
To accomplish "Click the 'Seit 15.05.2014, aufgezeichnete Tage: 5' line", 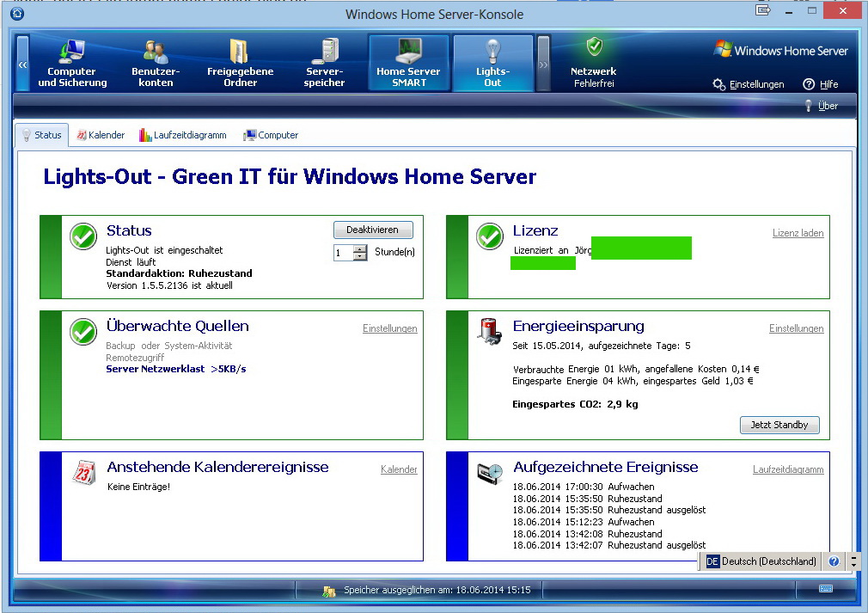I will [x=602, y=346].
